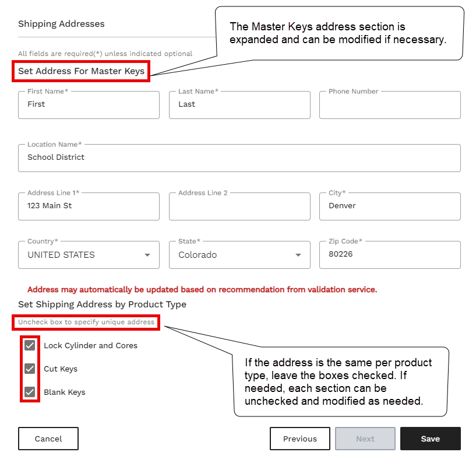
Task: Focus the Last Name field
Action: (x=239, y=105)
